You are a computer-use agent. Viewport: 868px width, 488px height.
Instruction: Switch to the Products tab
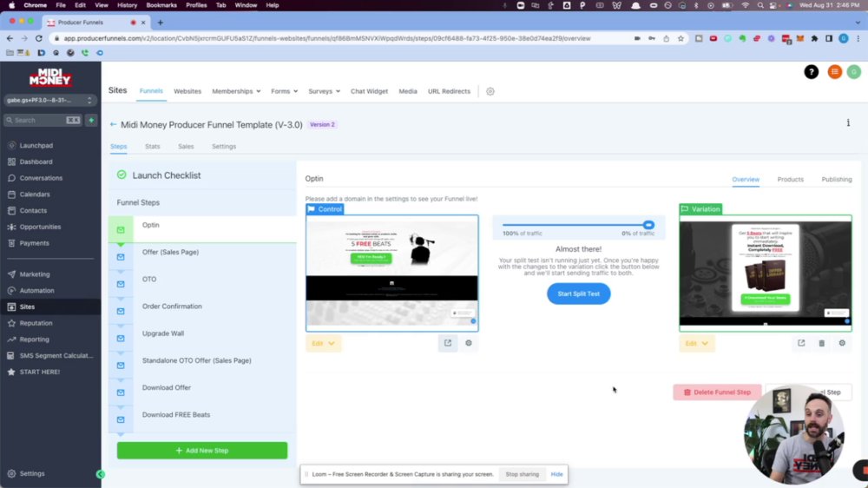click(790, 180)
